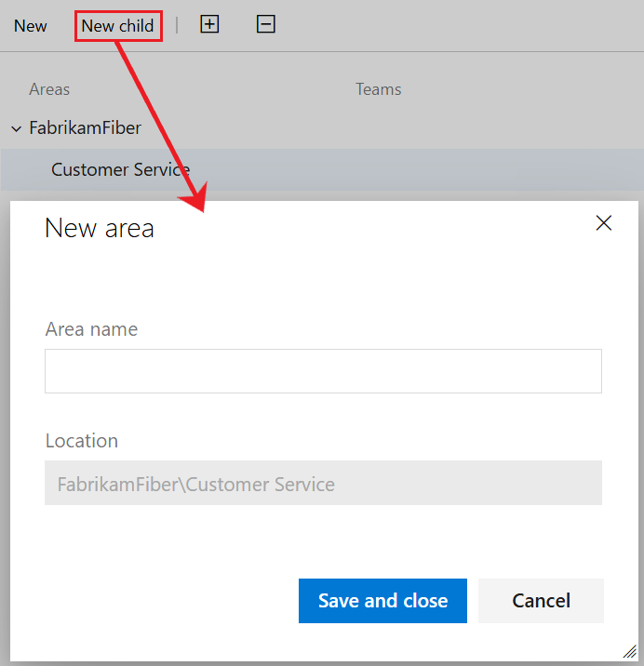
Task: Click the New area dialog title
Action: tap(99, 228)
